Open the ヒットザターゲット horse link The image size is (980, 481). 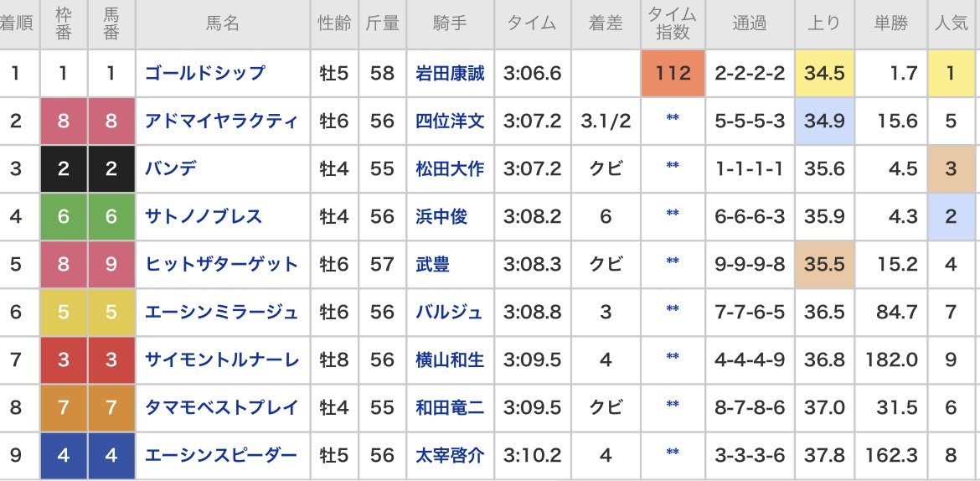click(222, 264)
